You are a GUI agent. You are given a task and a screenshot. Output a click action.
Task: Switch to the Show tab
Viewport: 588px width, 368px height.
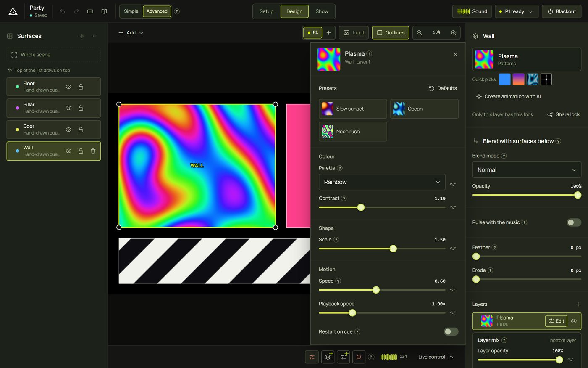pyautogui.click(x=322, y=11)
